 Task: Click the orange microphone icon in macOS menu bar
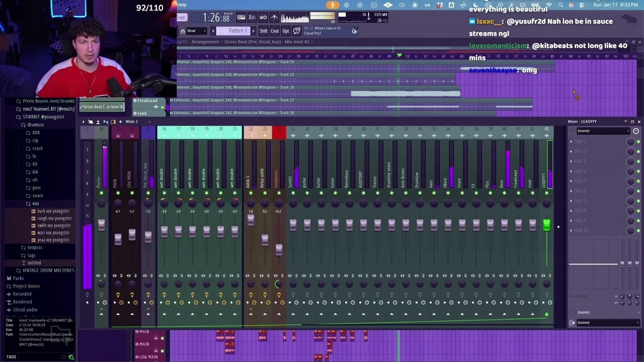pos(332,5)
